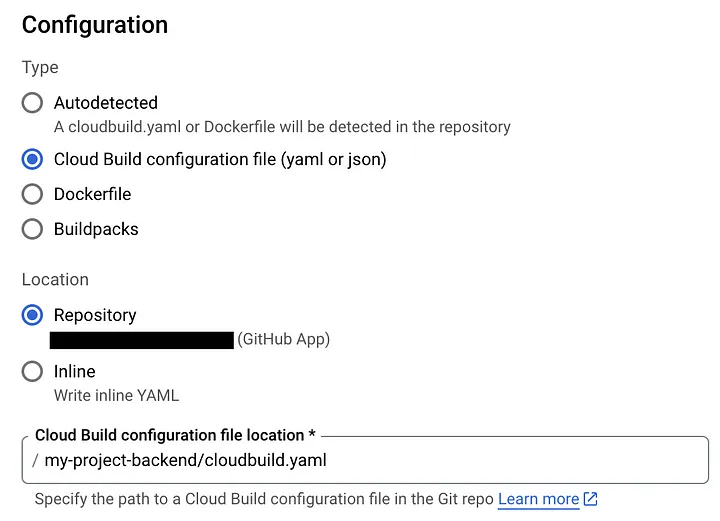Choose the Repository location radio button
This screenshot has height=521, width=720.
click(32, 315)
